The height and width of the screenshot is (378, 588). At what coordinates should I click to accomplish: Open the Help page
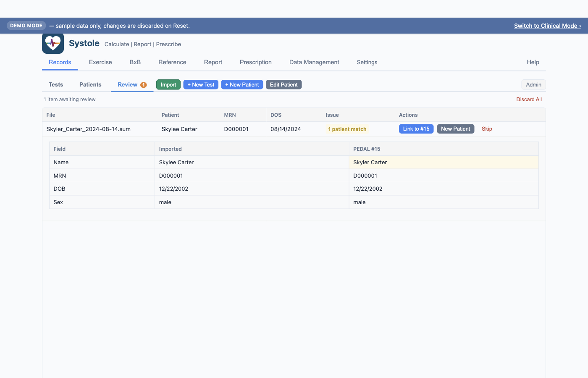533,62
